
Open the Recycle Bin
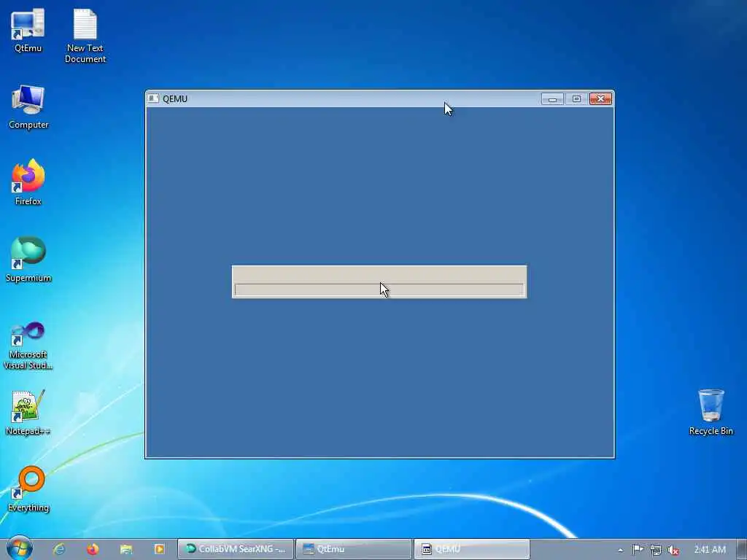(x=711, y=413)
